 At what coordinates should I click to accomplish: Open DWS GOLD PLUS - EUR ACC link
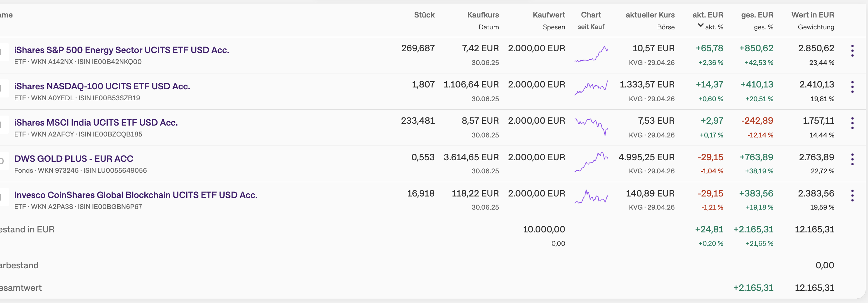(x=74, y=158)
